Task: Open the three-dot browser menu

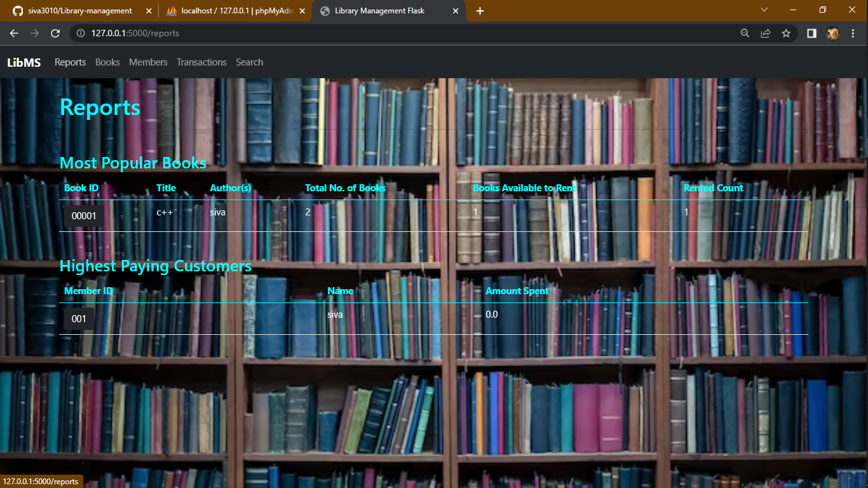Action: 853,33
